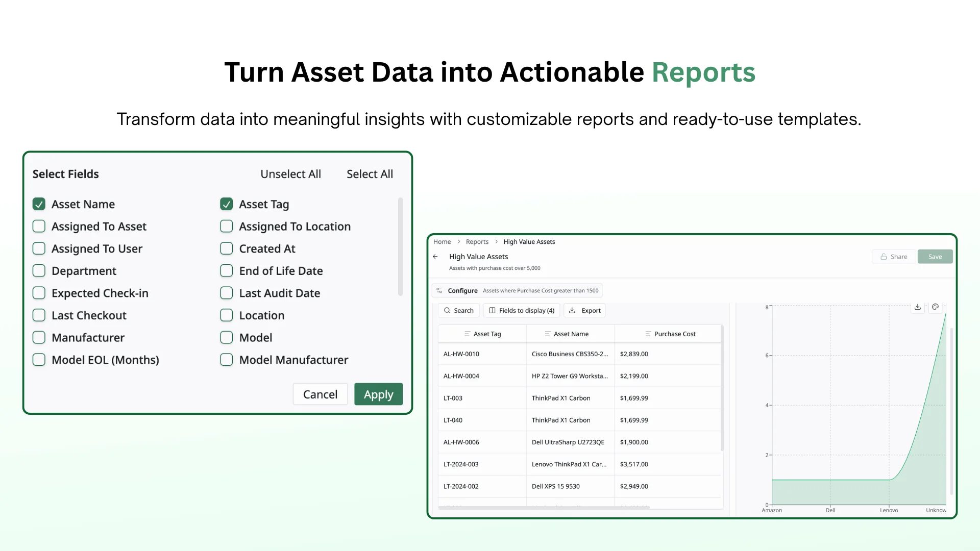Click the HP Z2 Tower G9 Worksta... cell

tap(570, 376)
